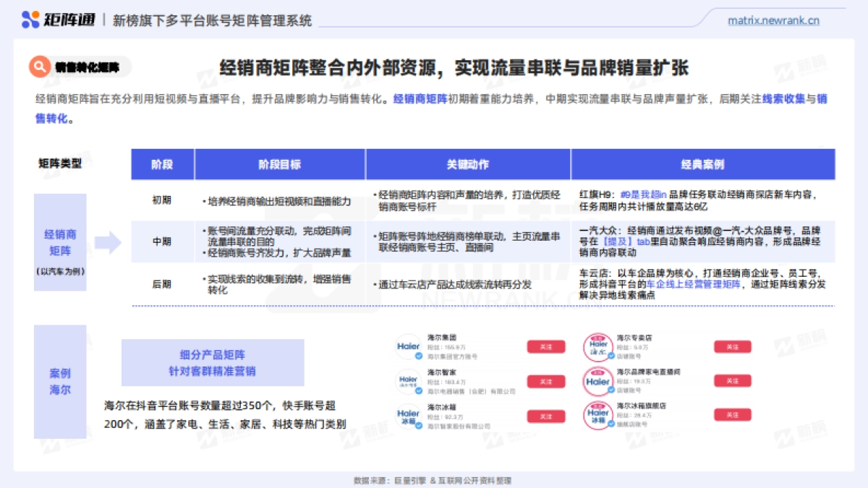Expand the 后期 stage row
The height and width of the screenshot is (488, 868).
point(161,282)
